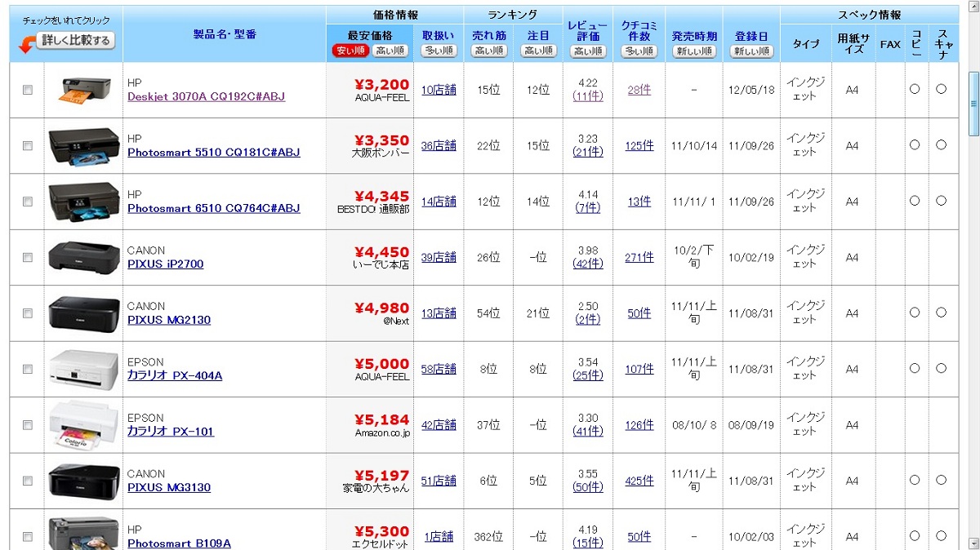Open the 107件 クチコミ link

(x=639, y=369)
